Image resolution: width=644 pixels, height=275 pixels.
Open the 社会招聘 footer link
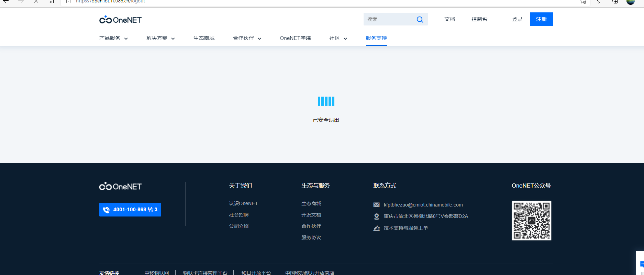point(239,215)
